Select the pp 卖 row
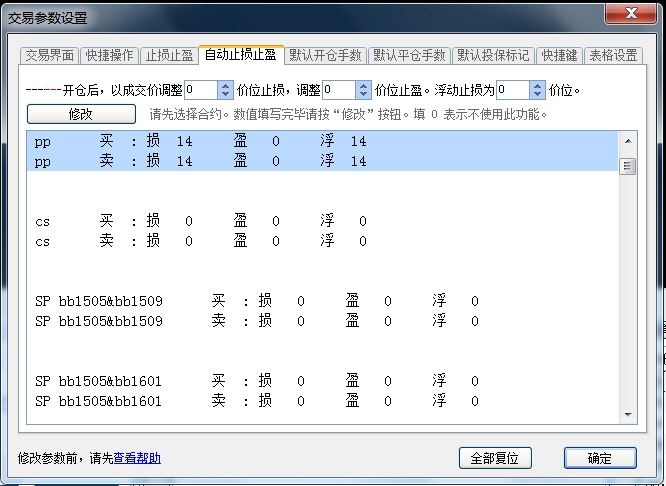Image resolution: width=666 pixels, height=486 pixels. pyautogui.click(x=322, y=161)
